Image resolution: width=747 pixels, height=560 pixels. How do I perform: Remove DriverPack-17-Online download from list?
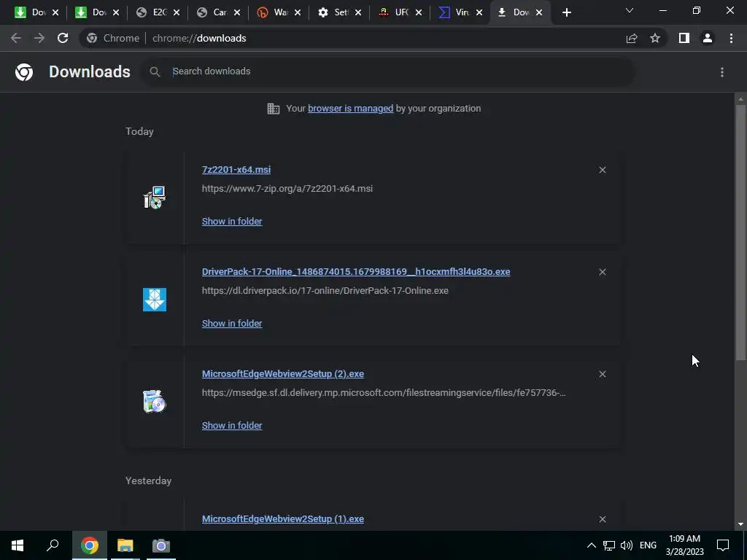tap(603, 272)
